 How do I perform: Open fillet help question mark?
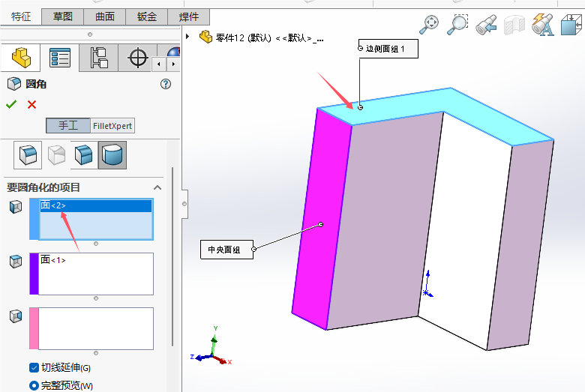tap(166, 84)
